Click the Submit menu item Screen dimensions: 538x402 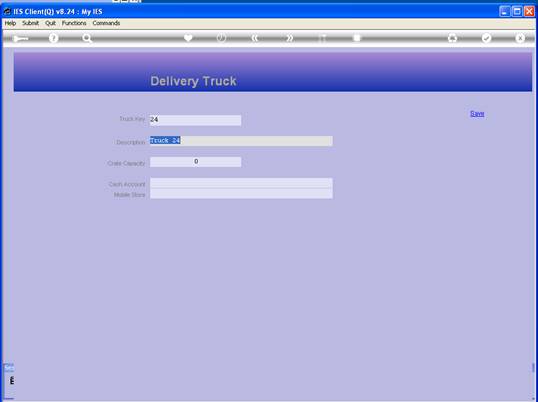31,23
